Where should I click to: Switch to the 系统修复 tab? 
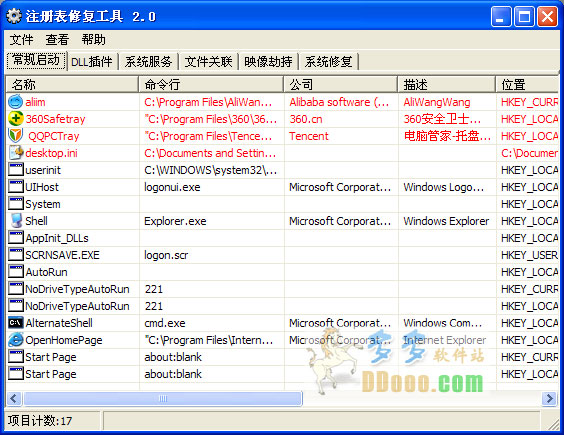click(x=328, y=62)
